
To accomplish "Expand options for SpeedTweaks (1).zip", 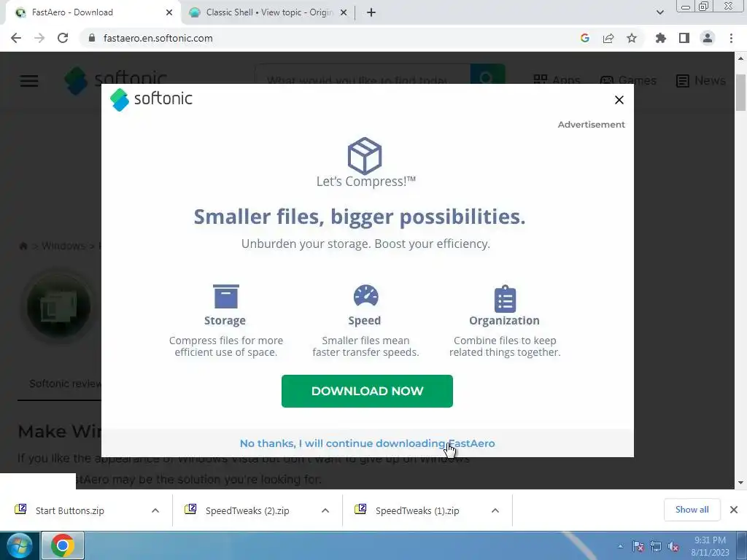I will tap(495, 510).
